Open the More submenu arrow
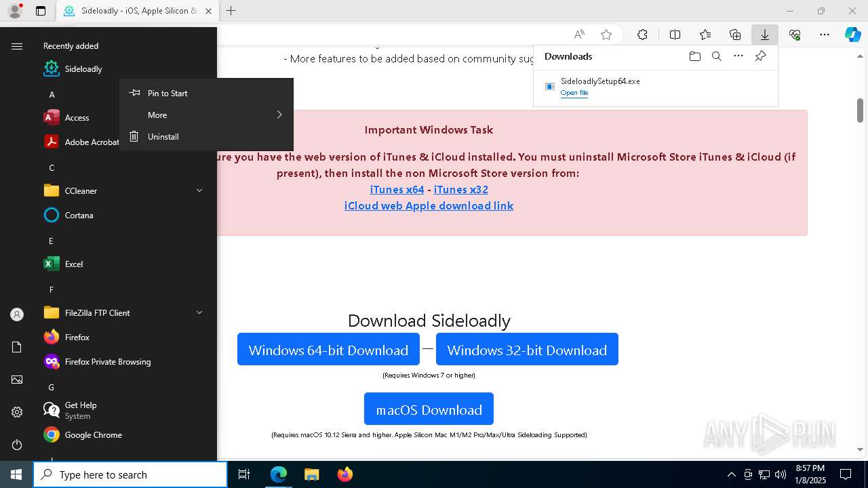 [x=279, y=115]
